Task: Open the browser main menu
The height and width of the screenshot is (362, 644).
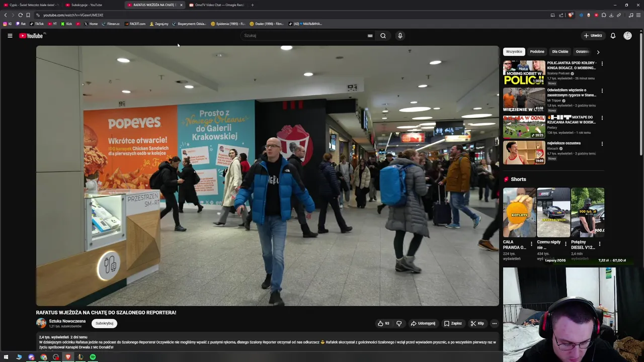Action: (638, 15)
